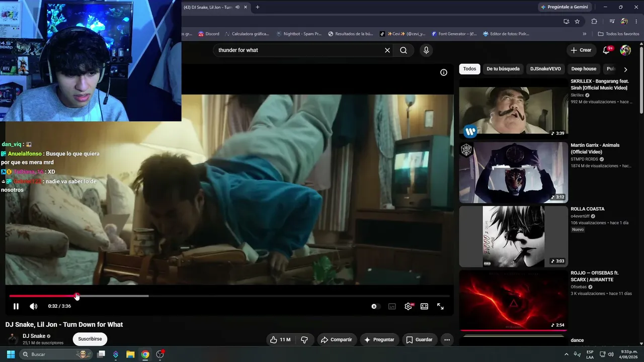Share the video via Compartir
This screenshot has width=644, height=362.
(337, 340)
